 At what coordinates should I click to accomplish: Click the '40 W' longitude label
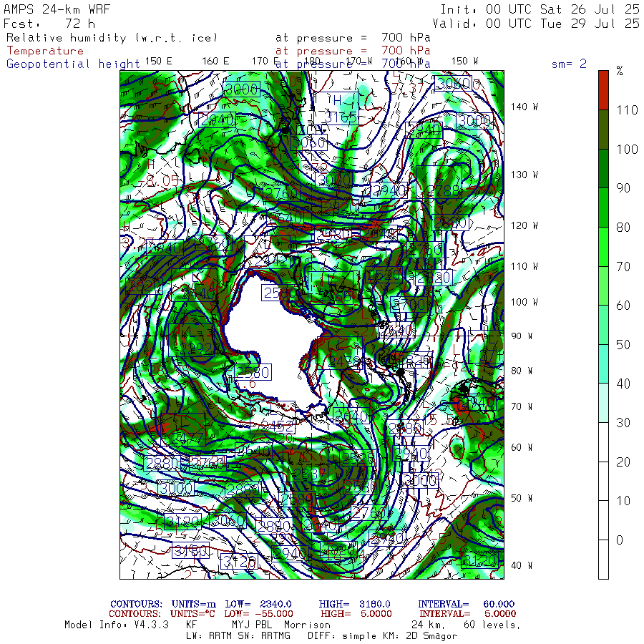point(522,565)
